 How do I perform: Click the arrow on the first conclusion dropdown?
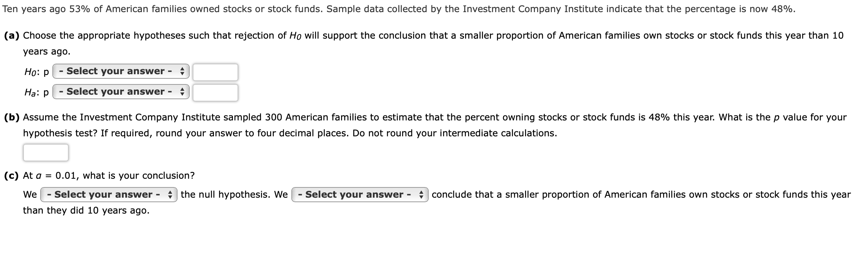coord(171,195)
